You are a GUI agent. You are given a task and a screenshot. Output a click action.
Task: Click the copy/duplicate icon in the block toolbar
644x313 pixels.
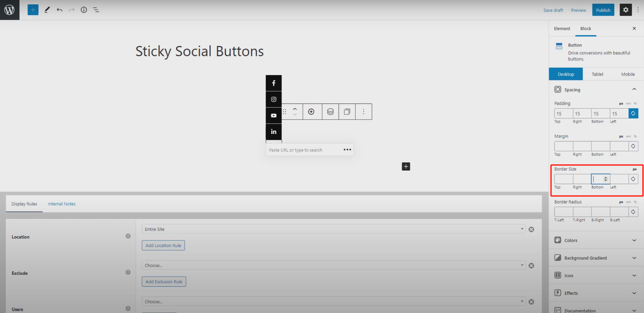pyautogui.click(x=347, y=111)
